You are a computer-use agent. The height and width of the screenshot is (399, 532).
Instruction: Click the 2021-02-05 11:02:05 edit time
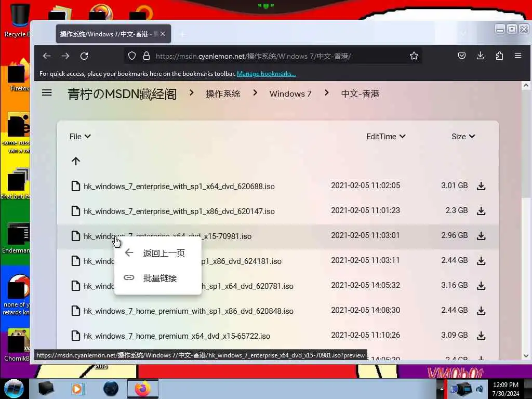point(365,185)
